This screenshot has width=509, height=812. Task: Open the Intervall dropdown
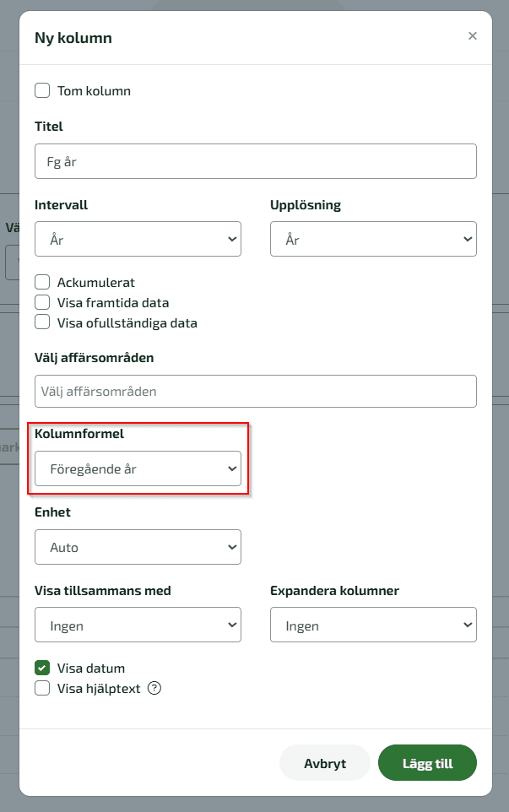click(138, 239)
